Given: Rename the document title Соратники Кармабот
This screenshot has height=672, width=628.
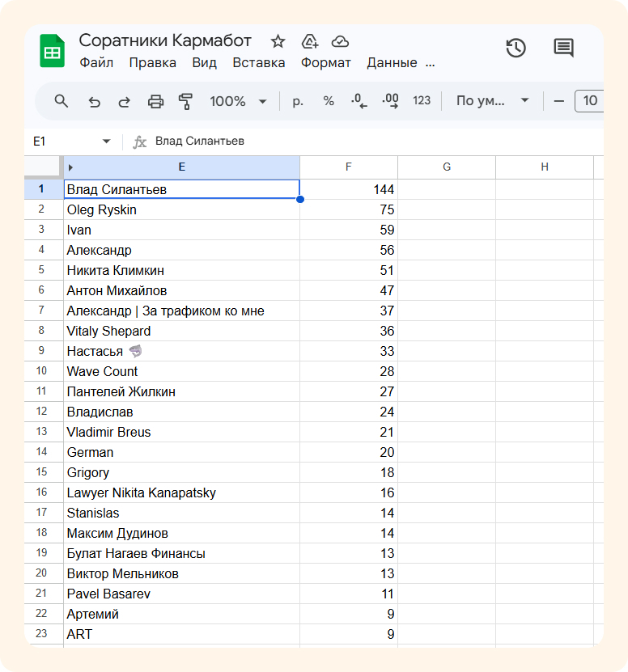Looking at the screenshot, I should point(165,40).
